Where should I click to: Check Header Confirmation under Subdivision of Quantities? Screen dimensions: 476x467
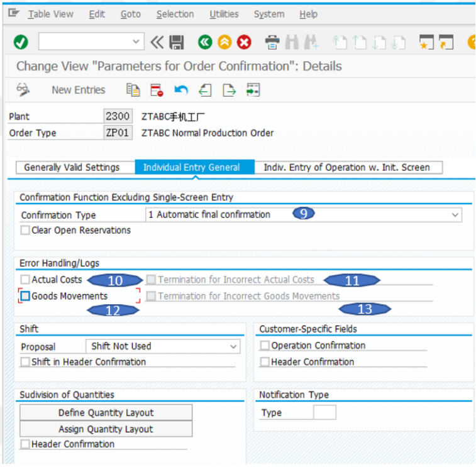coord(25,444)
